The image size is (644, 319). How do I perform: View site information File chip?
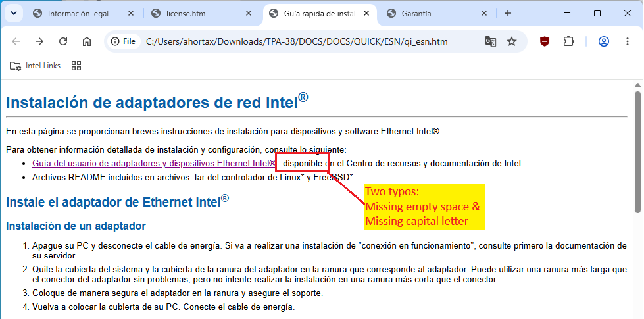click(x=124, y=41)
